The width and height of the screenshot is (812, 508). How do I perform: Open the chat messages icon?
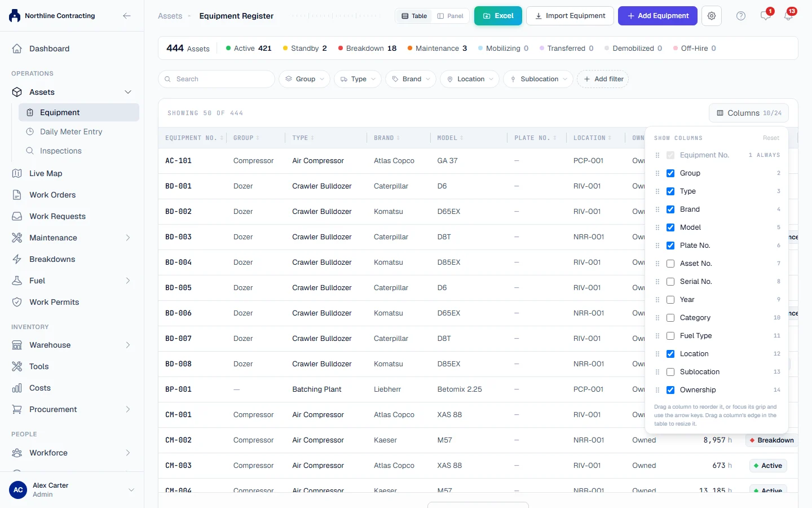(765, 16)
